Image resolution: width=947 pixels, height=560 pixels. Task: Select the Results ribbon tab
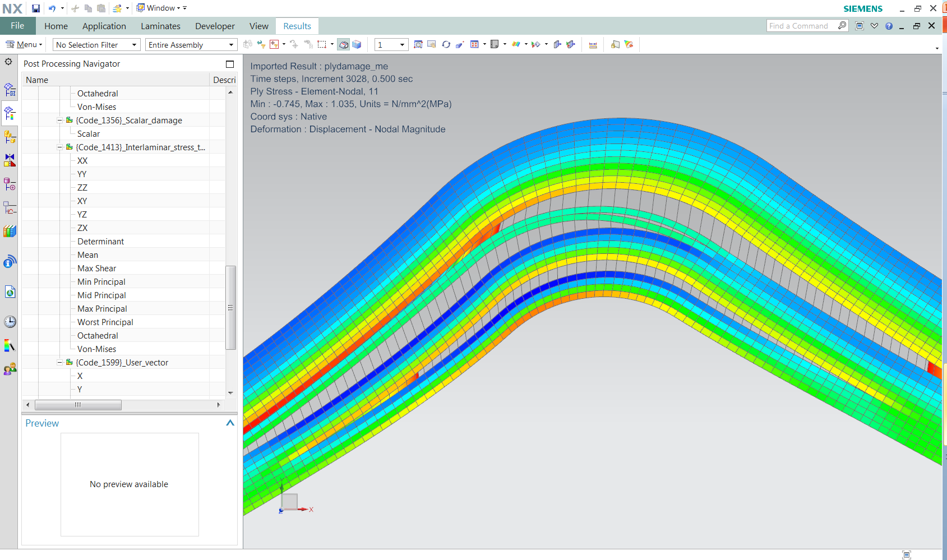coord(297,26)
